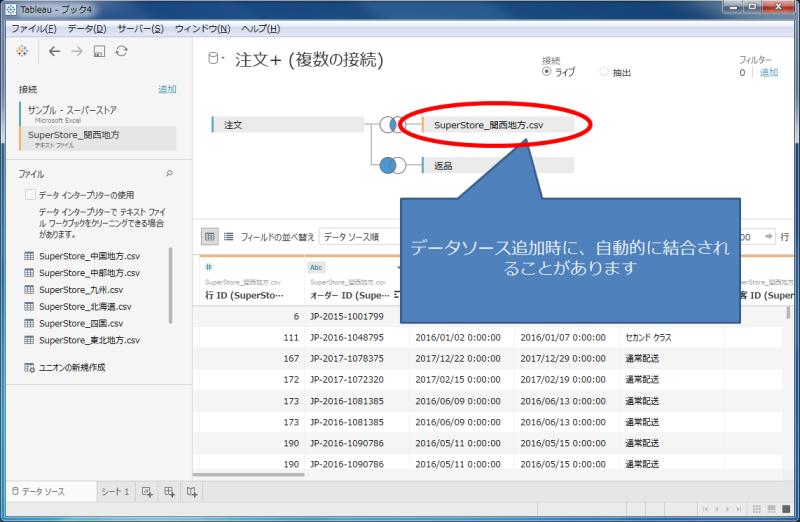Click cell 2016/01/07 0:00:00
Image resolution: width=800 pixels, height=522 pixels.
coord(563,337)
